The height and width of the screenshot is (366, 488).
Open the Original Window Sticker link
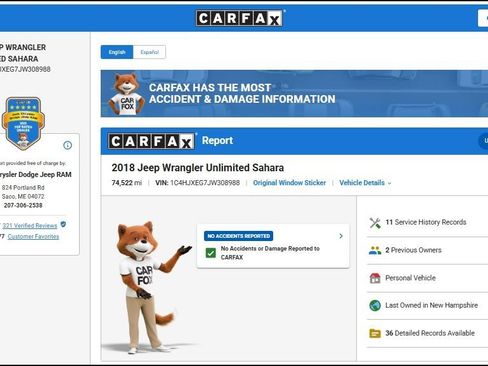click(289, 183)
